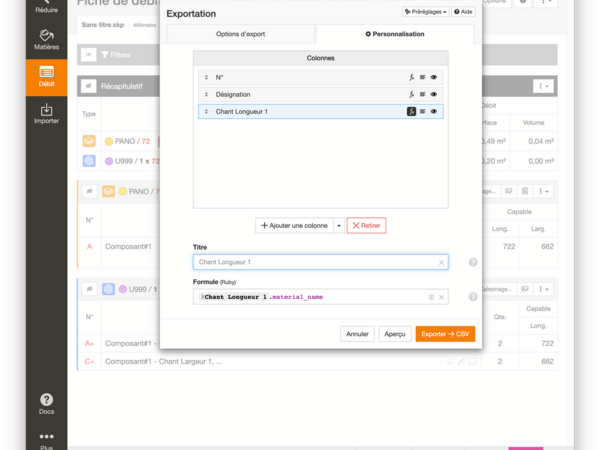Expand the arrow next to Ajouter une colonne
Screen dimensions: 600x450
(x=339, y=226)
